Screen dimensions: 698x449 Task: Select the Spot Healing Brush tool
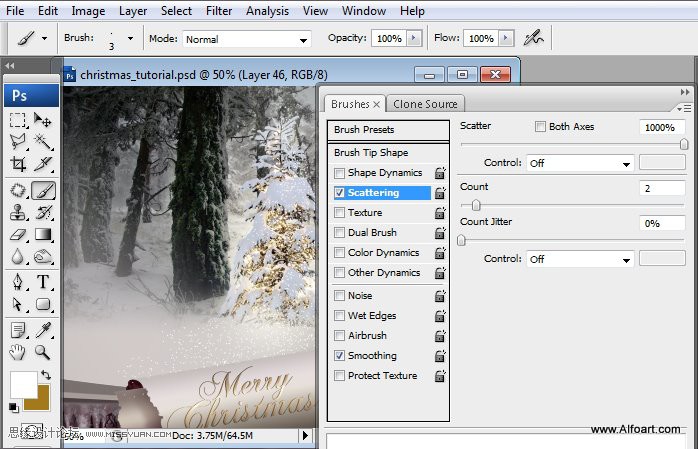coord(18,190)
